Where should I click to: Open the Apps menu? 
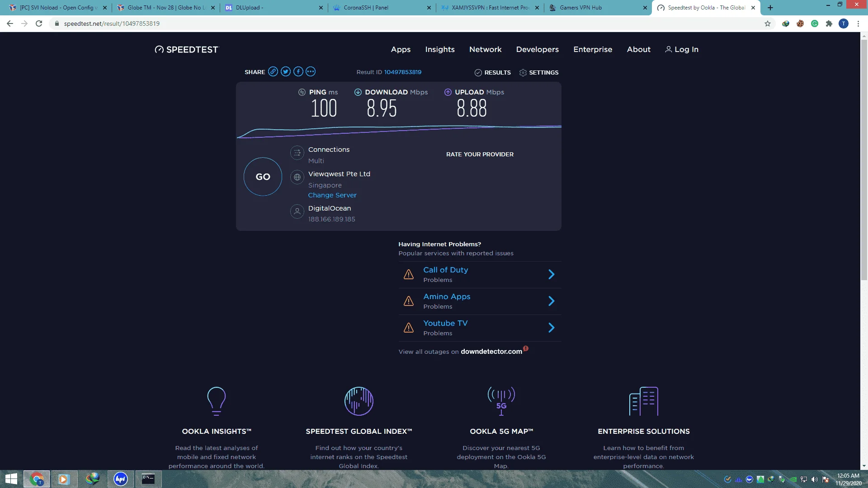(401, 49)
